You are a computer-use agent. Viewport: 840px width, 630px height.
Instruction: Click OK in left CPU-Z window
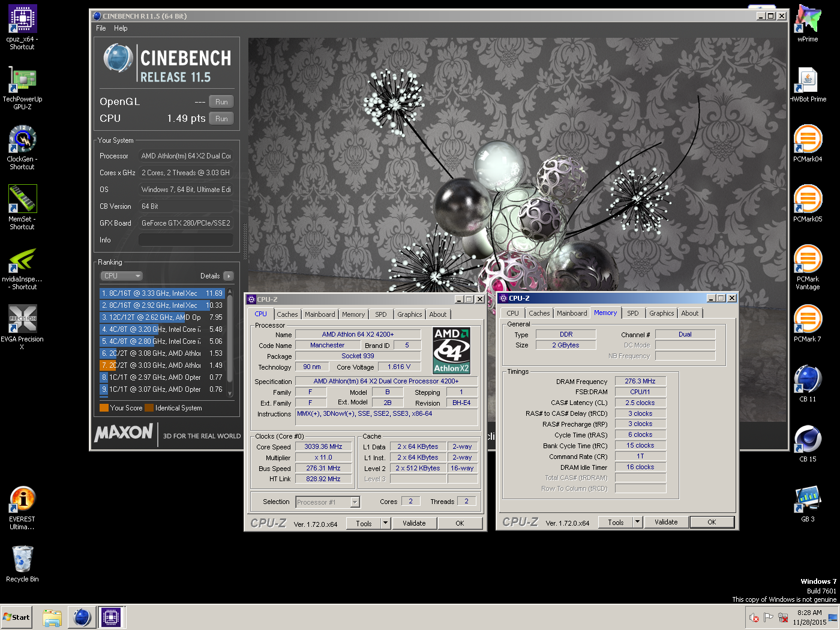point(460,523)
